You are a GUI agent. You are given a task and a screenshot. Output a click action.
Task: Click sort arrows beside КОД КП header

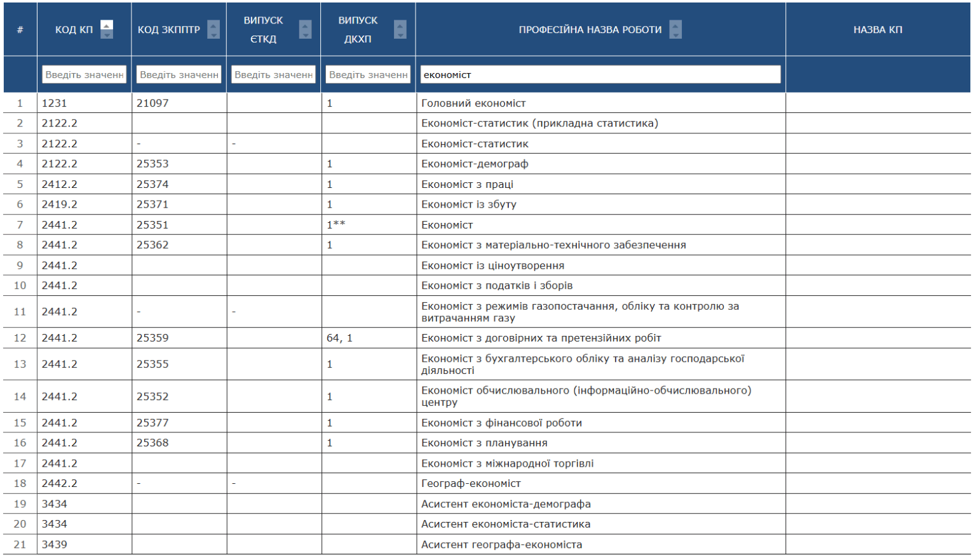tap(107, 29)
